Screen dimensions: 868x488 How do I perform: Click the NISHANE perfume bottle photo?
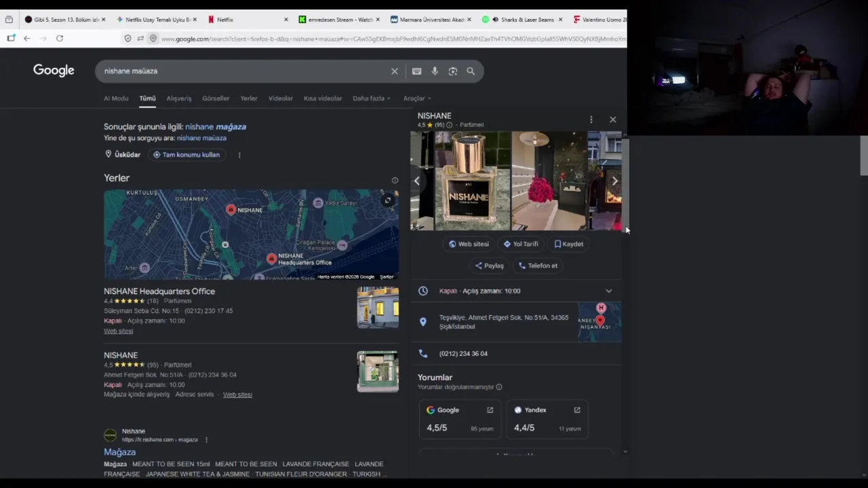click(471, 181)
